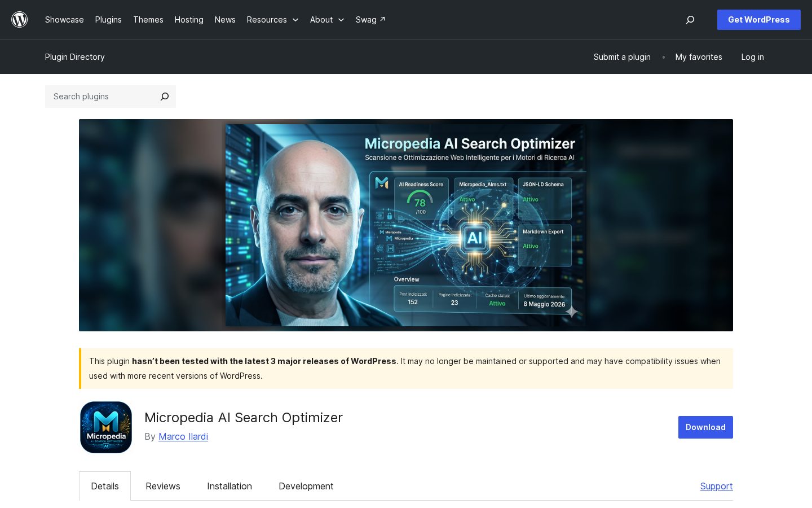Download the Micropedia plugin
This screenshot has height=508, width=812.
click(705, 427)
